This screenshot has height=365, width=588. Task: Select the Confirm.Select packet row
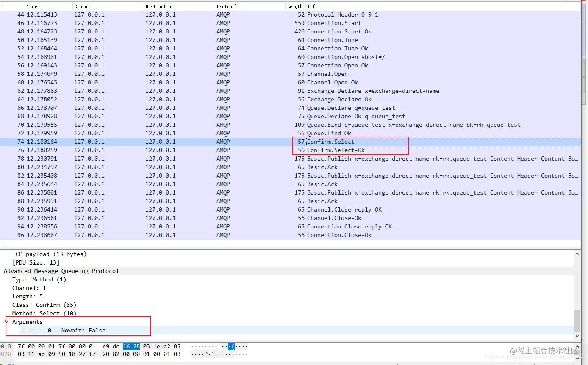coord(290,142)
